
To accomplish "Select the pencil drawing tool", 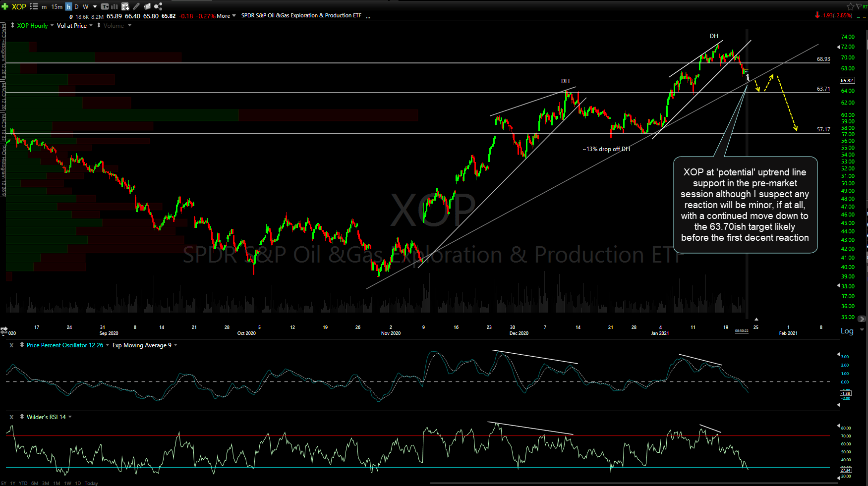I will pos(136,6).
